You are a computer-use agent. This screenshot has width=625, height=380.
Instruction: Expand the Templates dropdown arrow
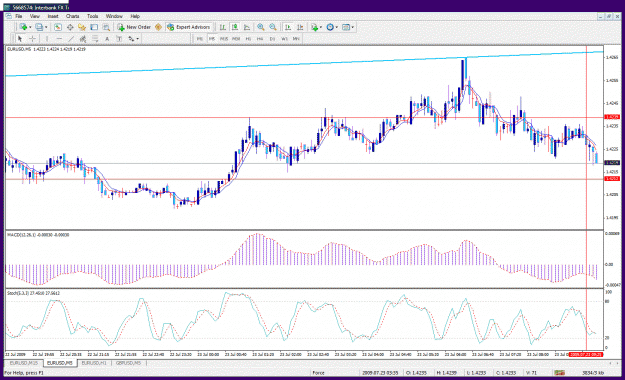click(353, 27)
